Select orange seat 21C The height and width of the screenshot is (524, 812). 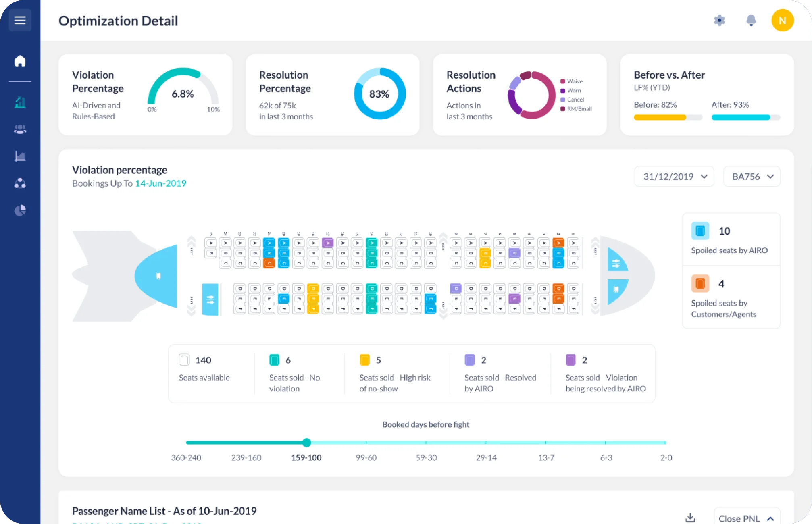click(269, 264)
